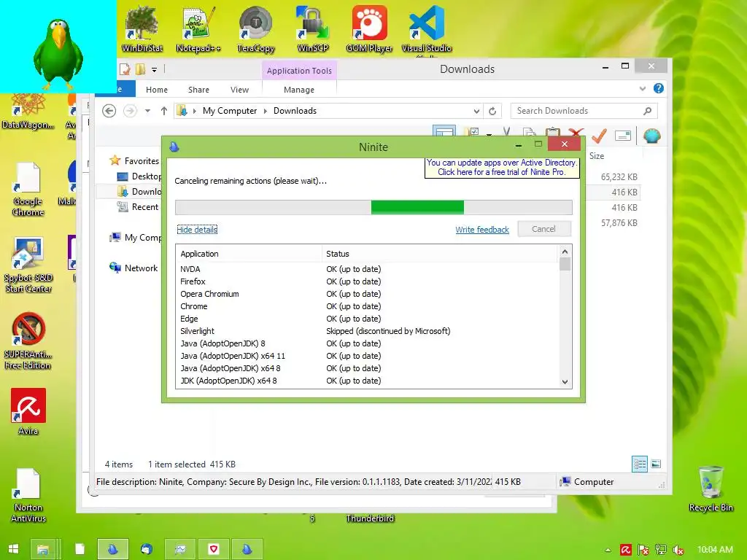747x560 pixels.
Task: Click the blue shell toolbar icon
Action: coord(651,136)
